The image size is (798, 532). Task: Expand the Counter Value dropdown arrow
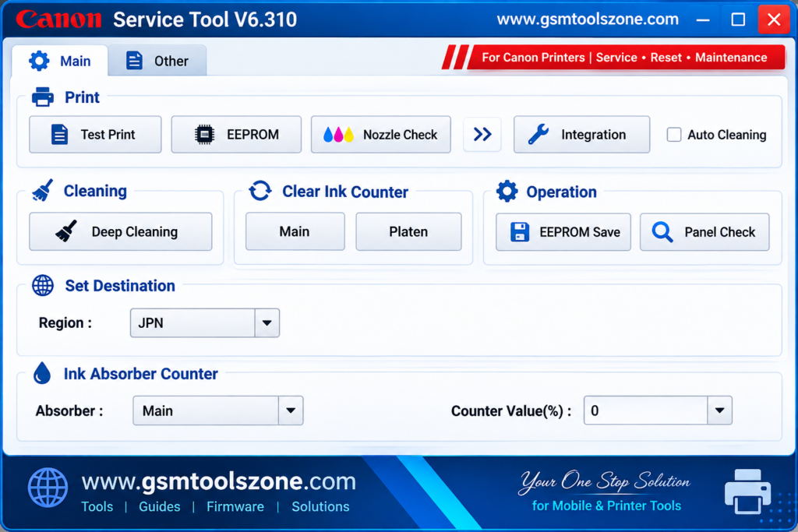[x=719, y=410]
